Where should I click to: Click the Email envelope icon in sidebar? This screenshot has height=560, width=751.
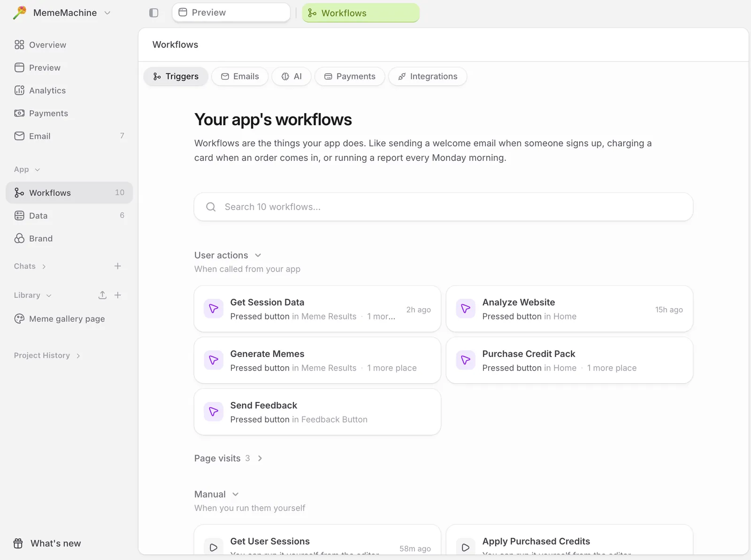coord(19,136)
